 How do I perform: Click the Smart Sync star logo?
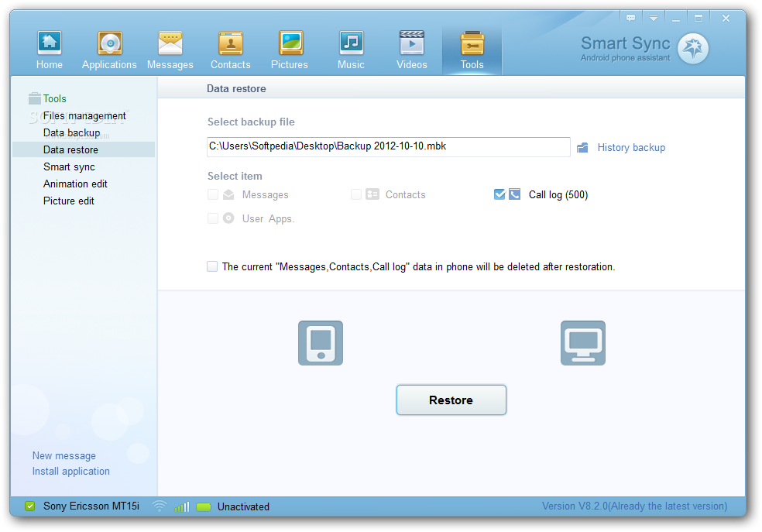pyautogui.click(x=693, y=48)
